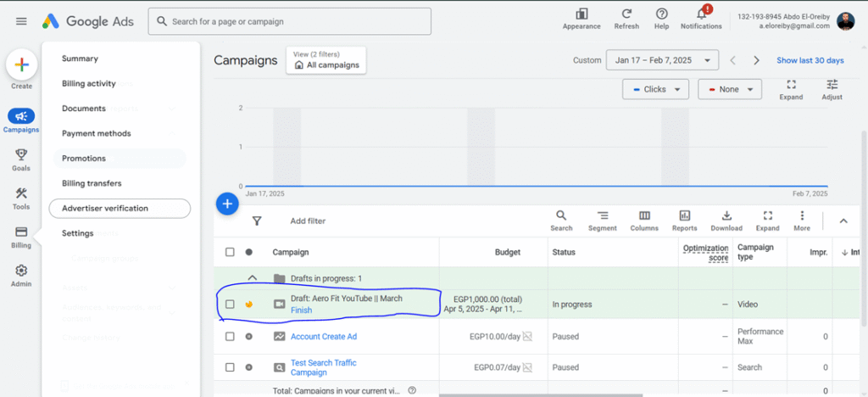Image resolution: width=868 pixels, height=397 pixels.
Task: Tick checkbox for Test Search Traffic Campaign
Action: click(x=230, y=367)
